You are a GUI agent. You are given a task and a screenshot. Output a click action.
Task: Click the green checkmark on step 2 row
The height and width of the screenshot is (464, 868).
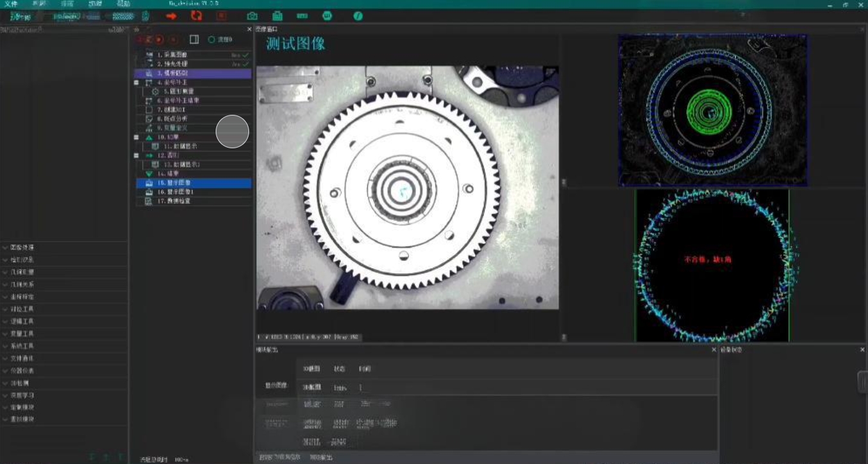coord(245,65)
